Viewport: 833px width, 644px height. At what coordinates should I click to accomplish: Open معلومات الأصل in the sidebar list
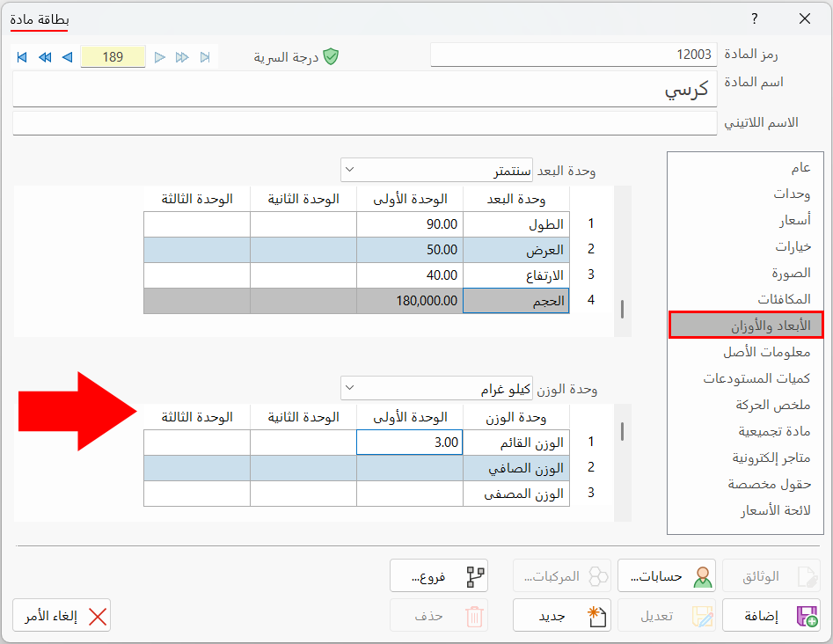click(745, 352)
